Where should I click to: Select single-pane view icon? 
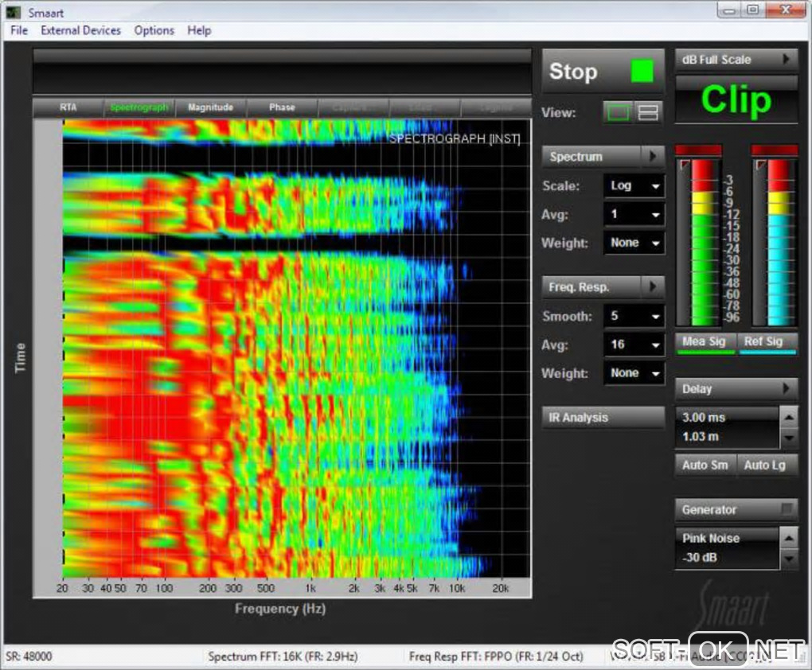click(619, 112)
